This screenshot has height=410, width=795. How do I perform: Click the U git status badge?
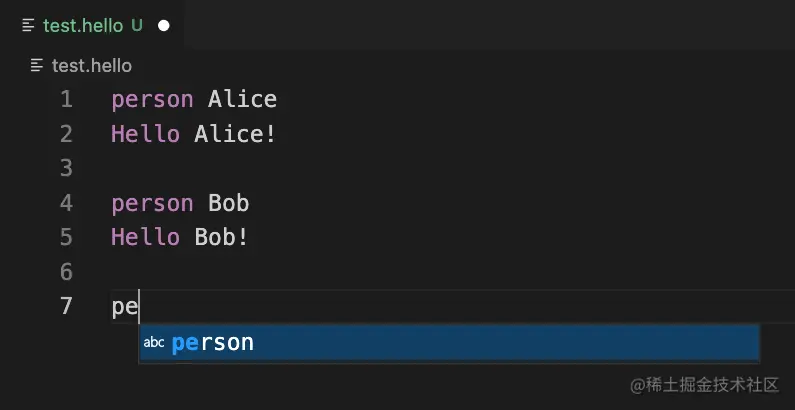pyautogui.click(x=137, y=25)
